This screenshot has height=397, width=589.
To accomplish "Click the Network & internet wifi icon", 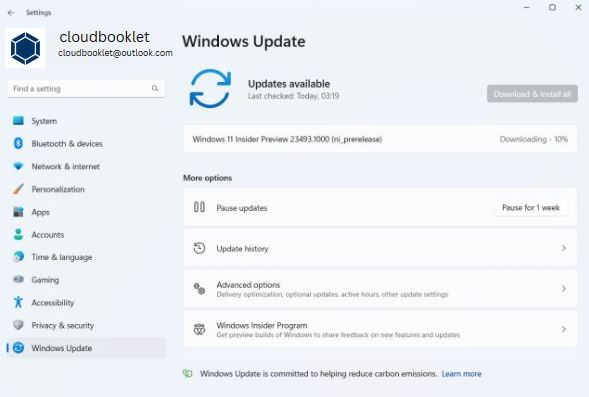I will coord(18,166).
